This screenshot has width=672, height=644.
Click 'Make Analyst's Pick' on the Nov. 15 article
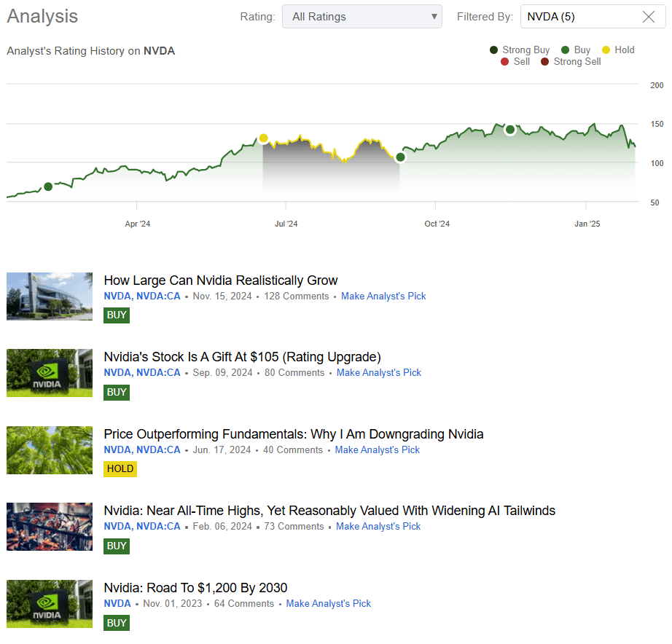[383, 296]
